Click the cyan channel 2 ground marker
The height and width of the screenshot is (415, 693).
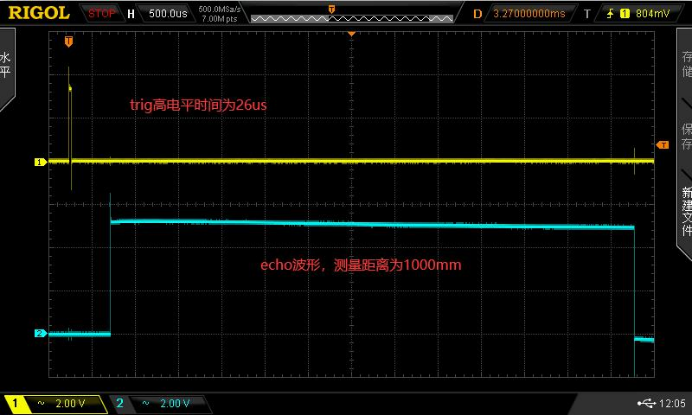pos(40,333)
